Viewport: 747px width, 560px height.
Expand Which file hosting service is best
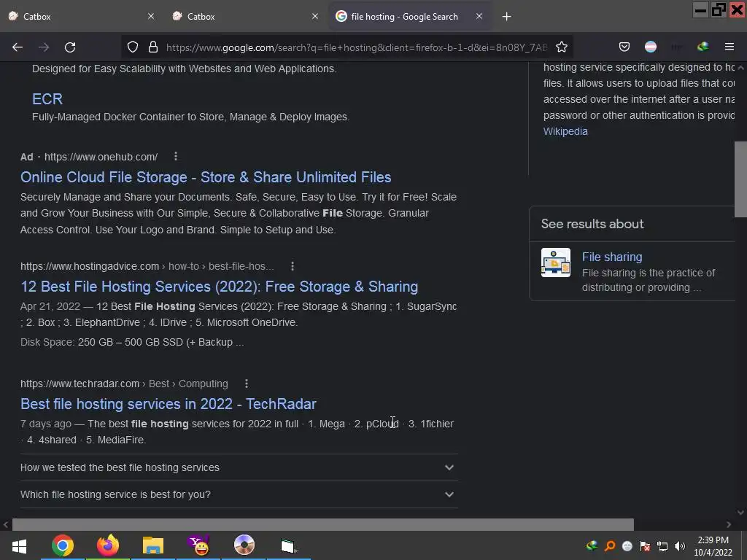pos(239,494)
